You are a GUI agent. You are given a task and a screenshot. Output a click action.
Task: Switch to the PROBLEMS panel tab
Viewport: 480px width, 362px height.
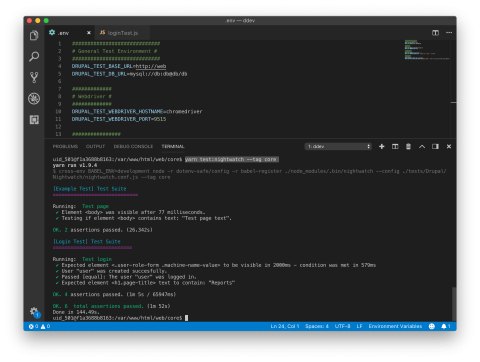click(65, 146)
